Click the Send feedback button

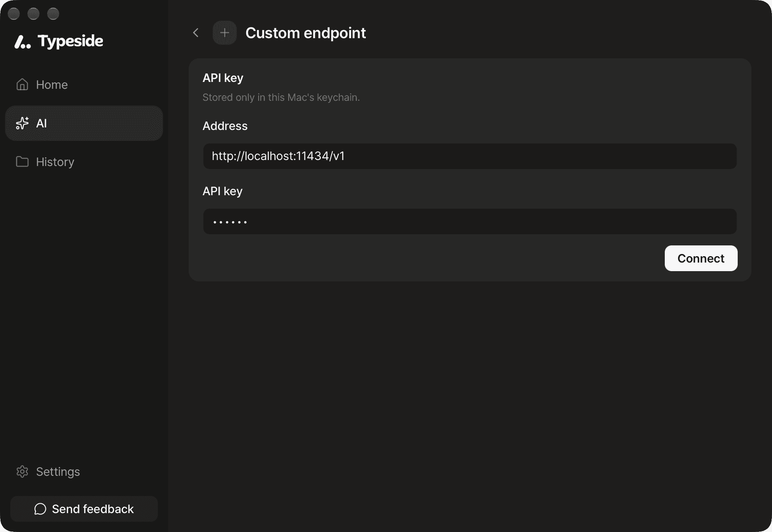click(x=84, y=509)
